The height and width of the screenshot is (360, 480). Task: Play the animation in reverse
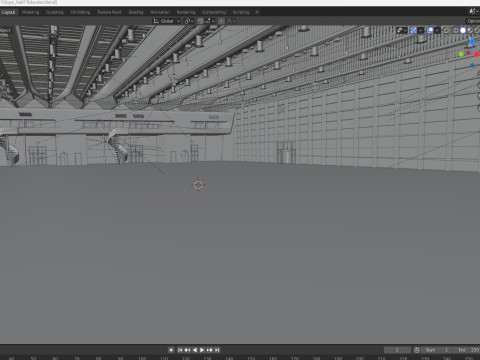click(x=195, y=350)
